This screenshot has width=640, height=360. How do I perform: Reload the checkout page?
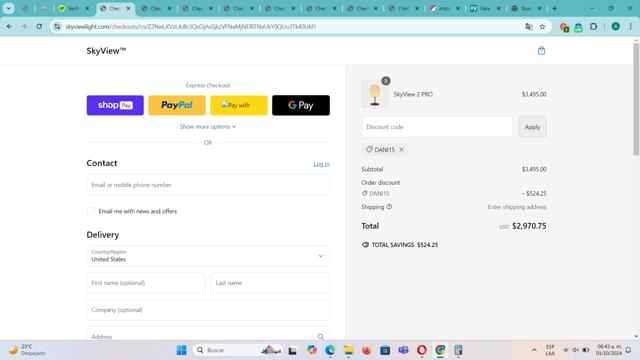(x=39, y=26)
